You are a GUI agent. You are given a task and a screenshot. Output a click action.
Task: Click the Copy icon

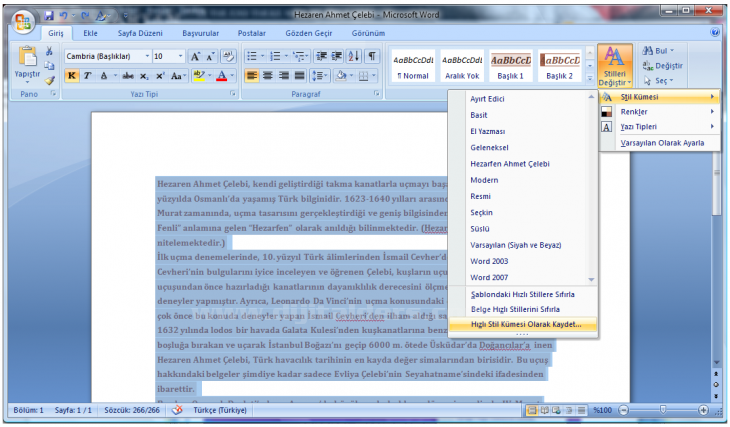point(49,66)
